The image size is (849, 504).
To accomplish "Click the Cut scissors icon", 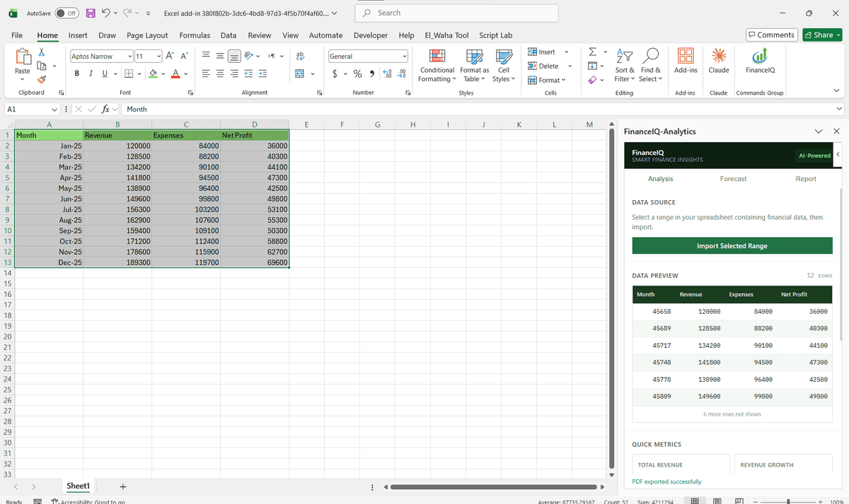I will pyautogui.click(x=42, y=52).
